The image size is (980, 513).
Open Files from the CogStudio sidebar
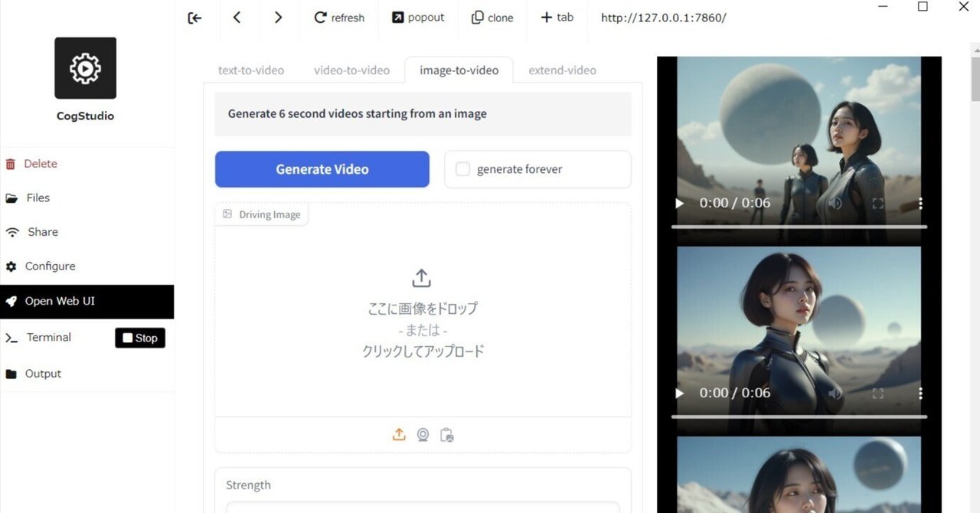[x=37, y=198]
